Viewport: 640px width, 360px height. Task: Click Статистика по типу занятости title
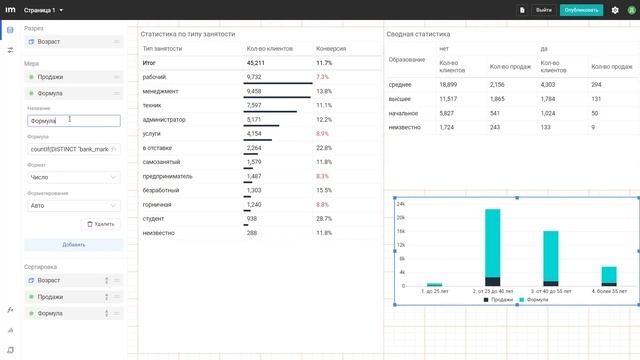[x=188, y=34]
